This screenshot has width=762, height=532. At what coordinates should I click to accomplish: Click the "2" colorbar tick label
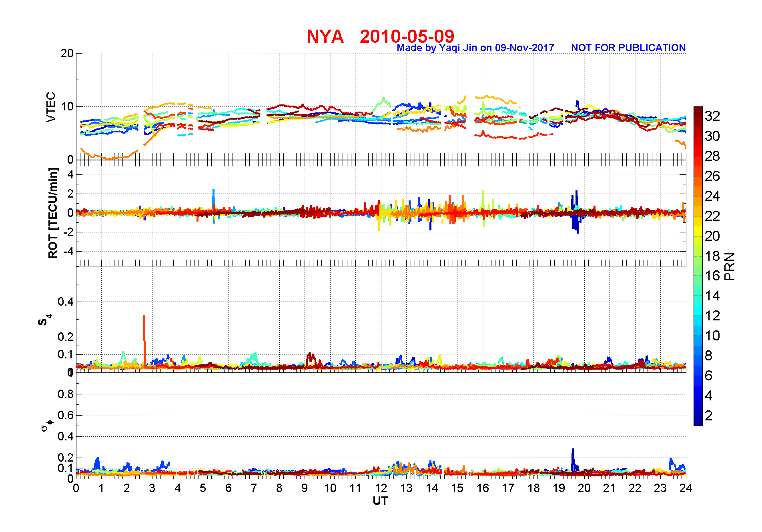click(708, 416)
